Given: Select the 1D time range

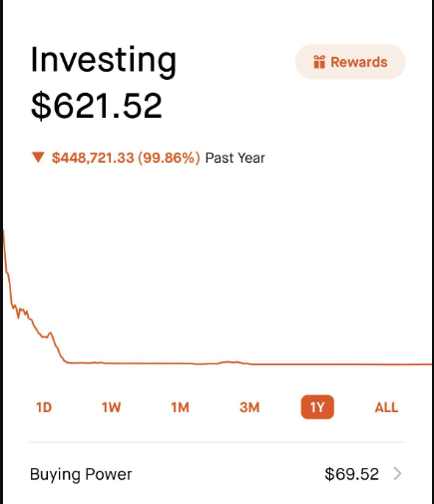Looking at the screenshot, I should tap(44, 407).
